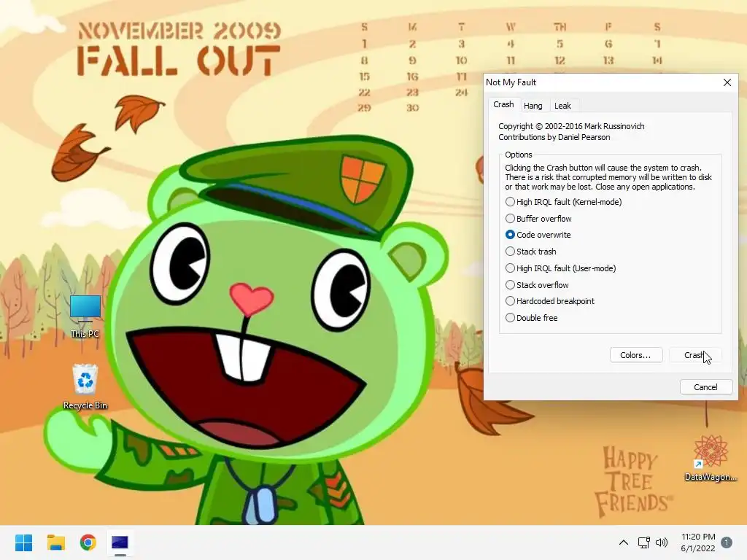This screenshot has width=747, height=560.
Task: Select the Buffer overflow option
Action: tap(538, 219)
